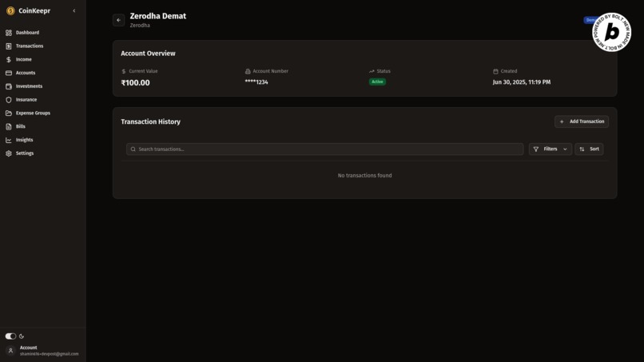This screenshot has width=644, height=362.
Task: Open Insurance in the sidebar
Action: tap(26, 100)
